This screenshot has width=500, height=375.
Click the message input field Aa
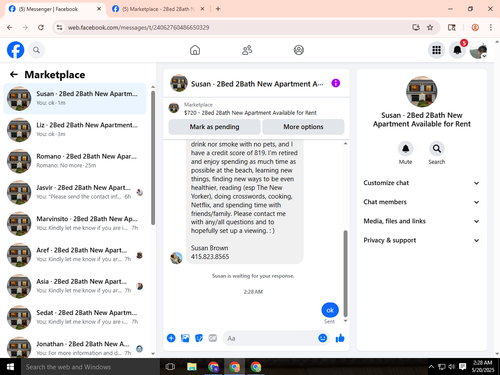(x=270, y=338)
